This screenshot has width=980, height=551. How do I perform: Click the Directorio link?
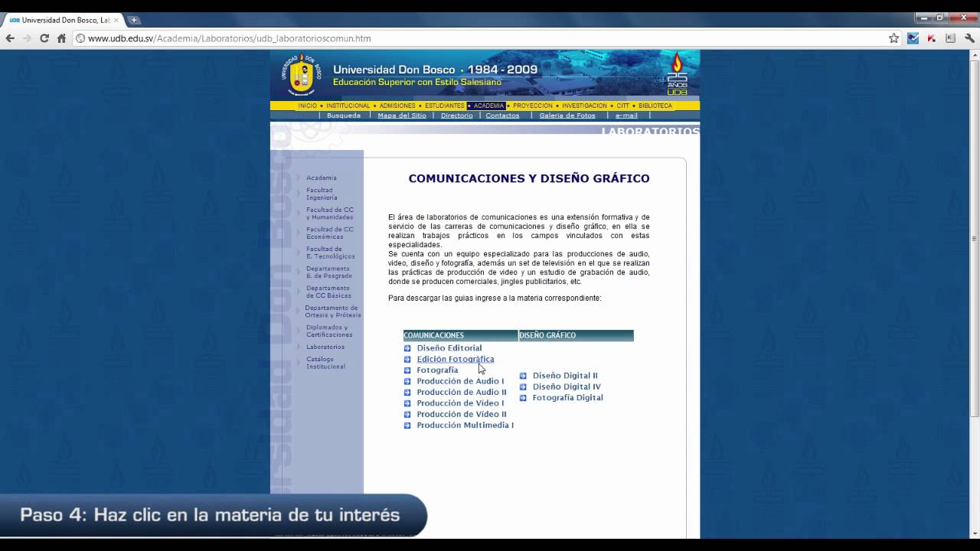pos(457,116)
